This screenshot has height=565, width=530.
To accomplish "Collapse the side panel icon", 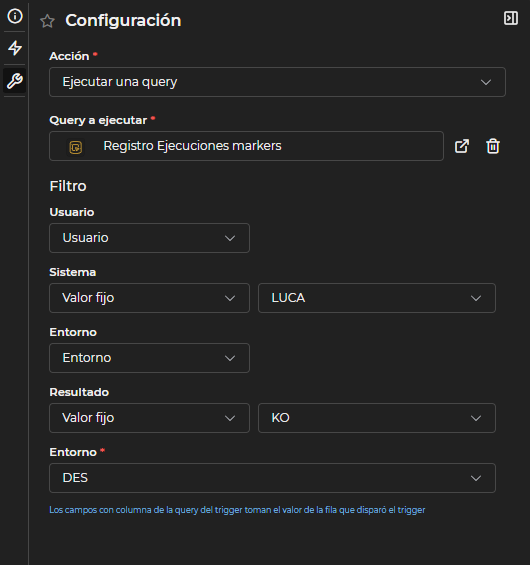I will (x=511, y=18).
